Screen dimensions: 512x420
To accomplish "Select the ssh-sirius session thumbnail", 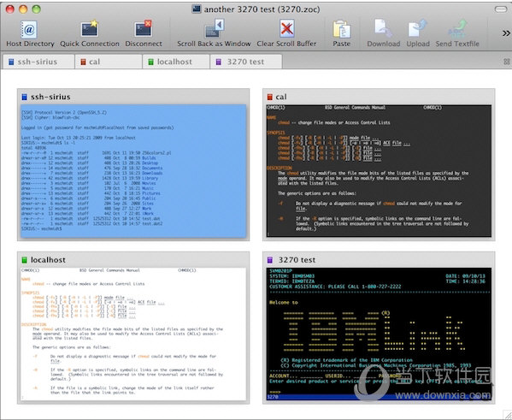I will point(133,165).
